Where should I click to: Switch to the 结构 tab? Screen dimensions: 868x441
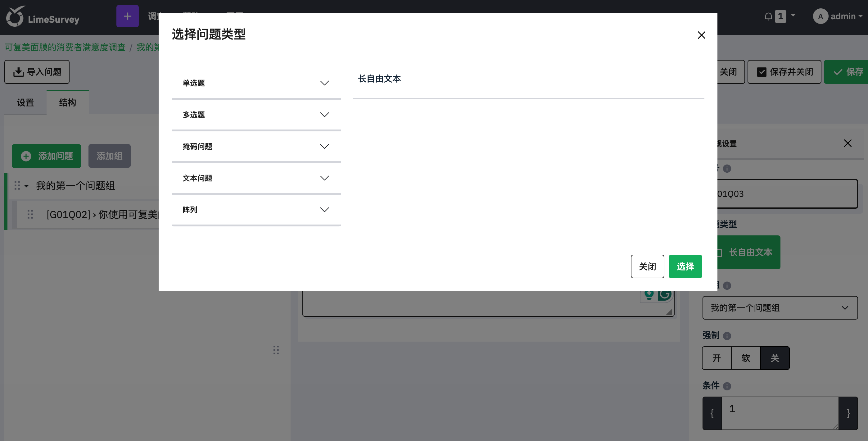tap(67, 102)
